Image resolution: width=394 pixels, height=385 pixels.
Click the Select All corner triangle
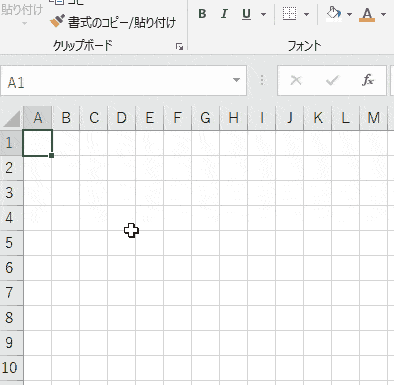(x=12, y=119)
